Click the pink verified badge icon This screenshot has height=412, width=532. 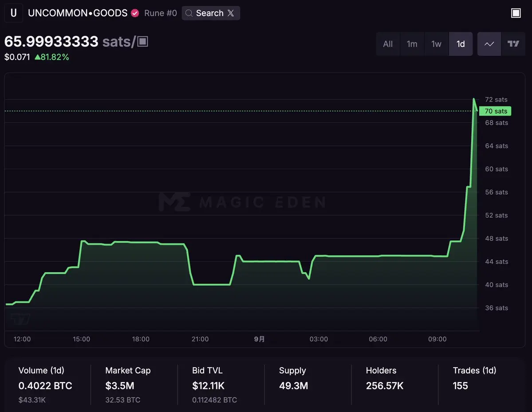(x=135, y=13)
